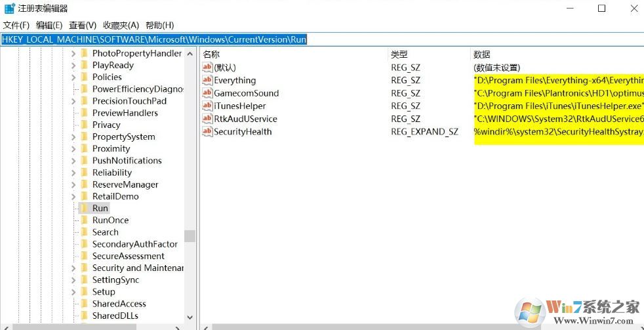Select the SharedAccess folder icon
This screenshot has height=330, width=644.
(84, 303)
